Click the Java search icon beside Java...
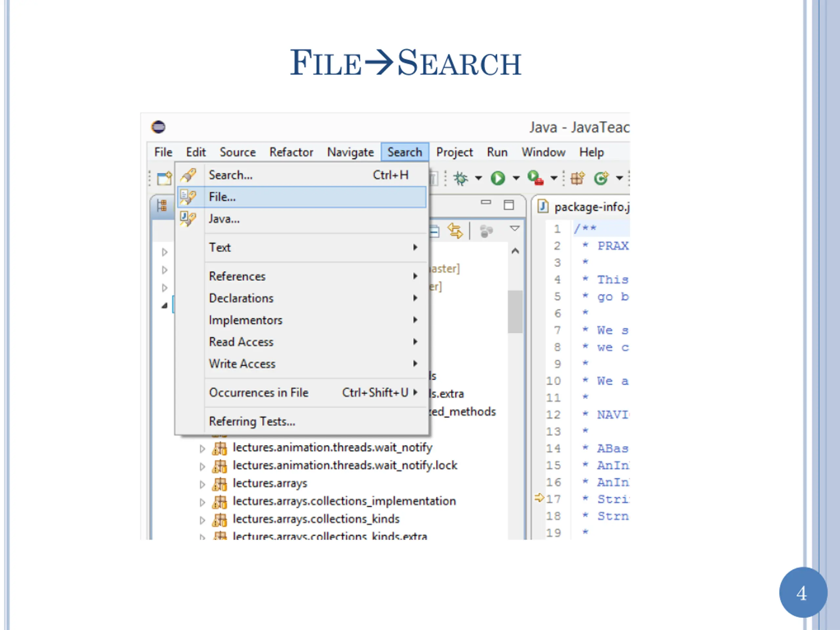This screenshot has width=840, height=630. pos(188,219)
